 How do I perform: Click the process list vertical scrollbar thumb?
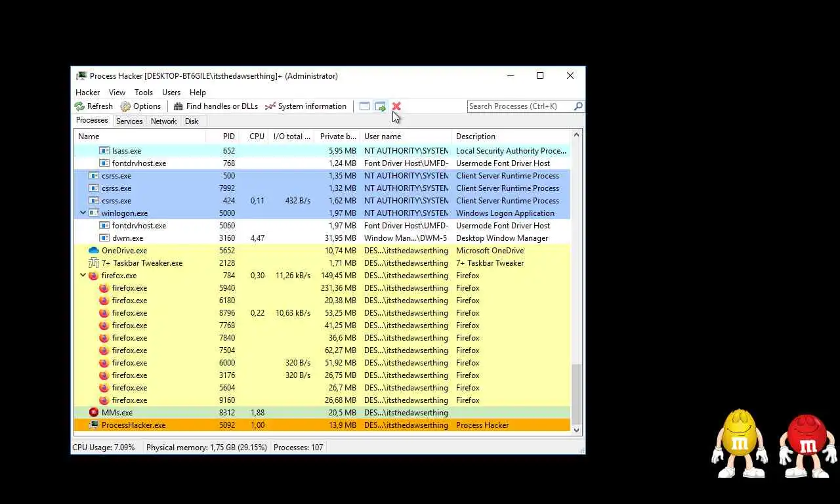pyautogui.click(x=576, y=394)
